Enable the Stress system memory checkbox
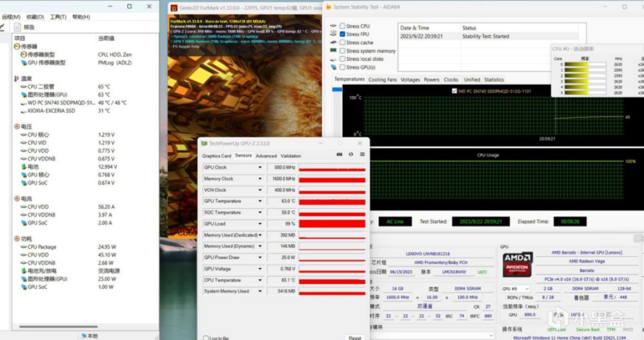 pyautogui.click(x=342, y=51)
